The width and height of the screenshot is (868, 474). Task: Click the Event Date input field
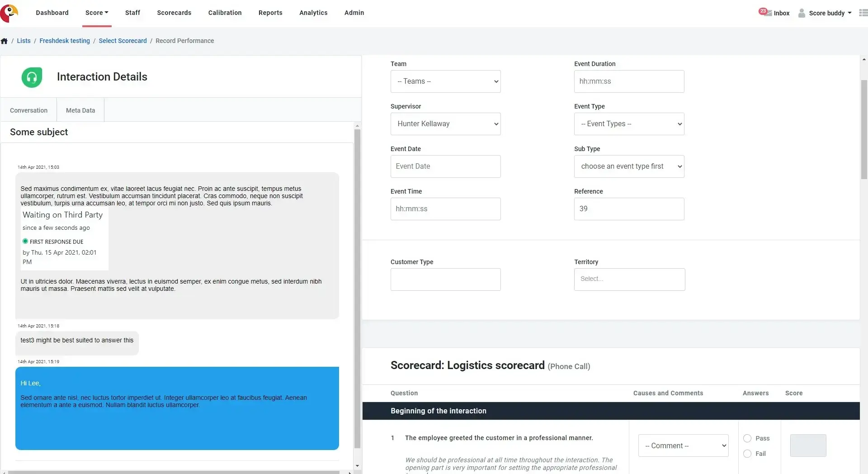tap(445, 166)
